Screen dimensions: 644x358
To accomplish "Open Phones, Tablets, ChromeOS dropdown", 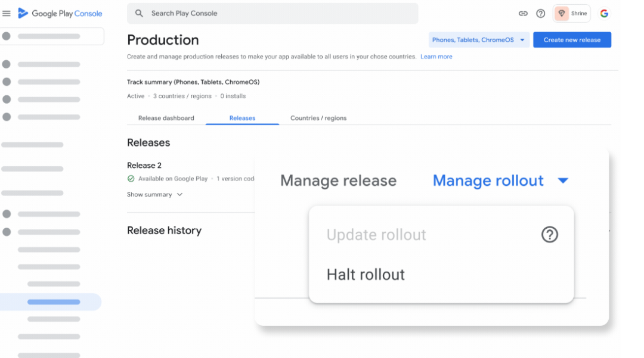I will (x=478, y=40).
